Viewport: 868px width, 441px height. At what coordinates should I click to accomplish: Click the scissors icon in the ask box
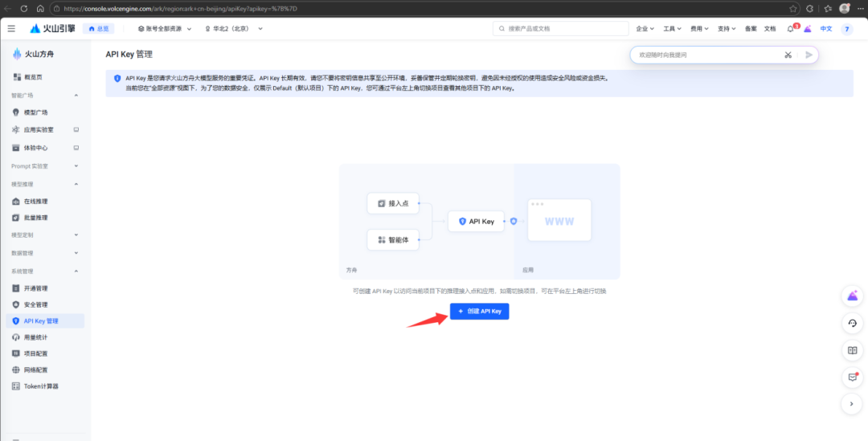pyautogui.click(x=788, y=55)
